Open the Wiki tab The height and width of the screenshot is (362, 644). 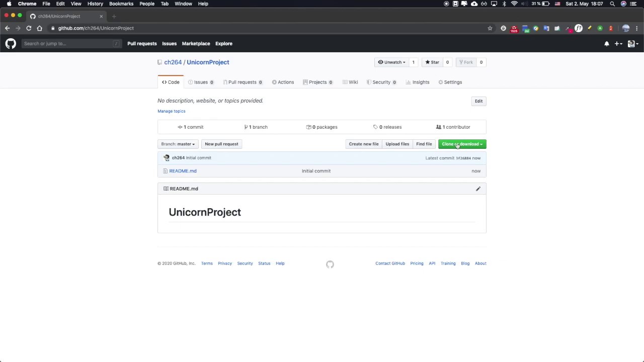tap(350, 82)
